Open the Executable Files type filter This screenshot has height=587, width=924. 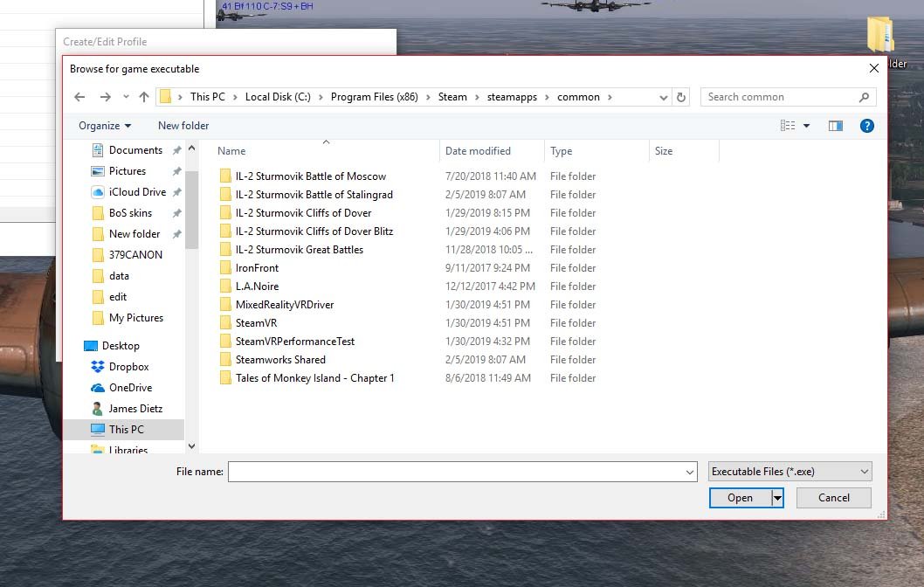pos(790,472)
